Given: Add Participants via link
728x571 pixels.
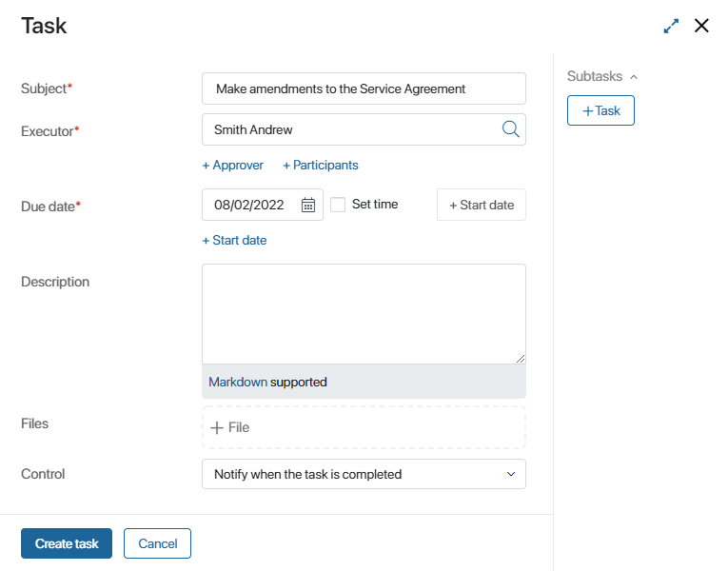Looking at the screenshot, I should [x=321, y=166].
